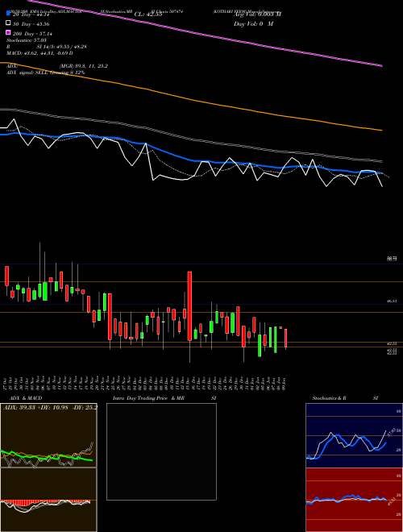The image size is (403, 532).
Task: Select the '50 Day - 45.36' legend text
Action: 31,23
